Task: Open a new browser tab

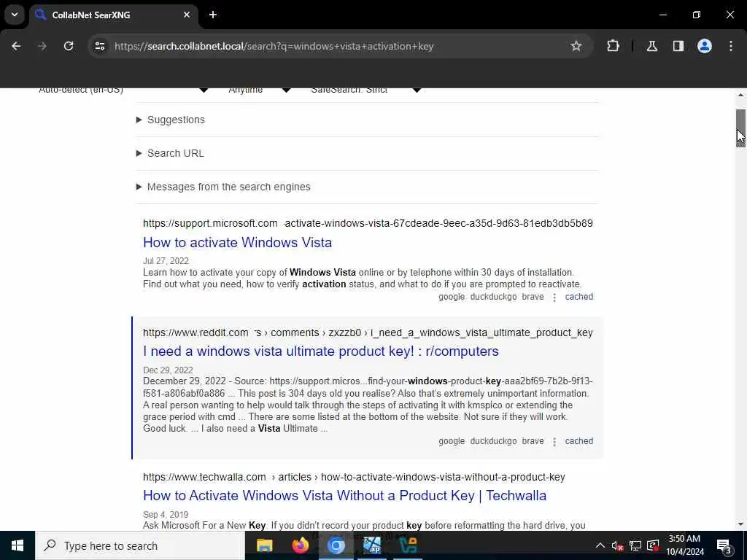Action: pos(213,15)
